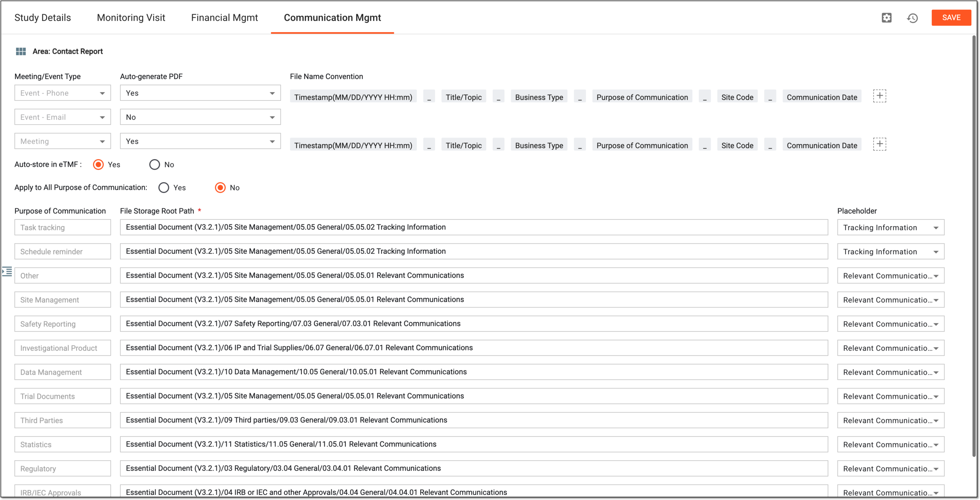Add file name field in Meeting row
Viewport: 980px width, 500px height.
(x=879, y=144)
